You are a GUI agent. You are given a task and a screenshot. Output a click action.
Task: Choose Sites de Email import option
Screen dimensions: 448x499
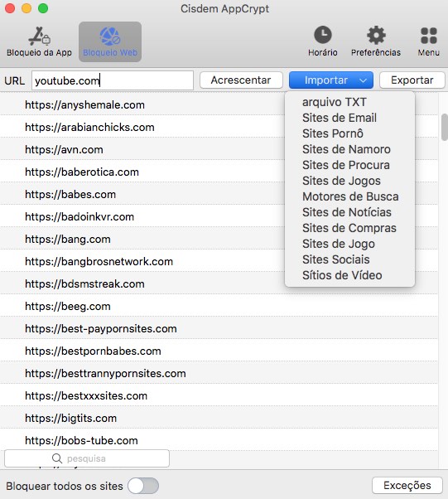[x=340, y=118]
